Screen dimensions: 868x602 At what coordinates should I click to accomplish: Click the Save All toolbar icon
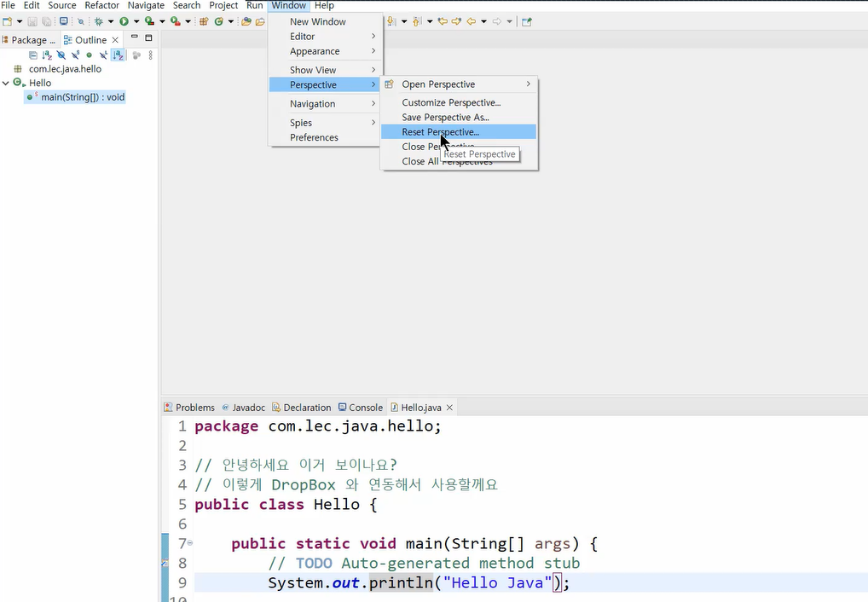coord(47,21)
